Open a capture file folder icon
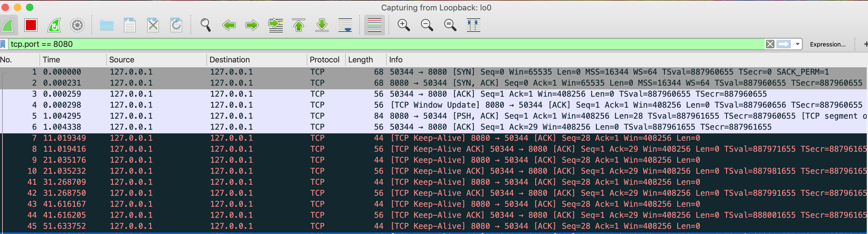This screenshot has width=868, height=234. point(106,25)
